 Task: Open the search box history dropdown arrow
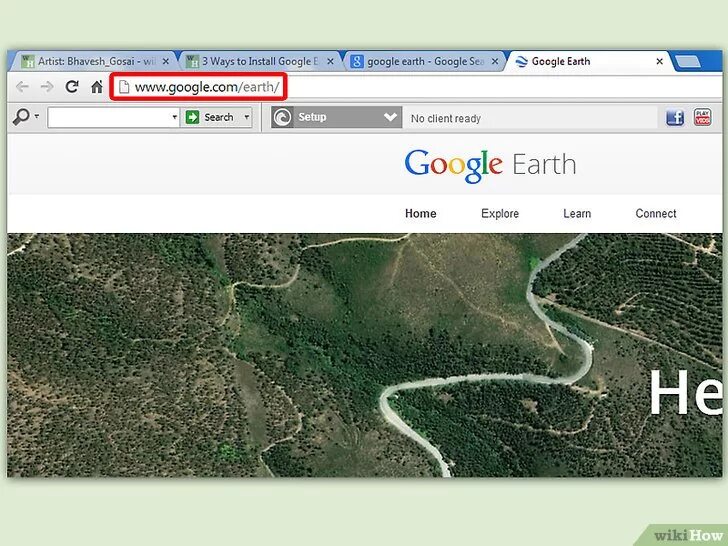(x=175, y=117)
